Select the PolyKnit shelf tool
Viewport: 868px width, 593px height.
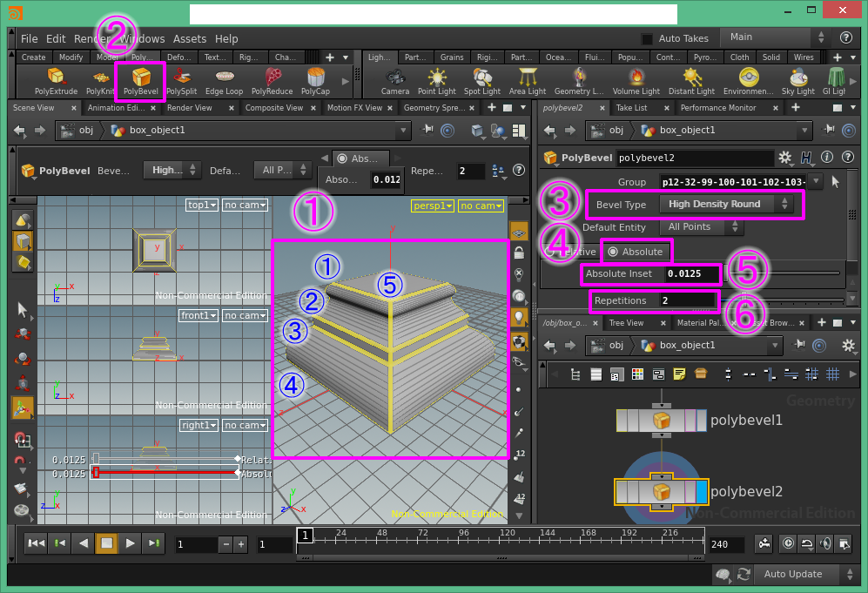pos(99,81)
